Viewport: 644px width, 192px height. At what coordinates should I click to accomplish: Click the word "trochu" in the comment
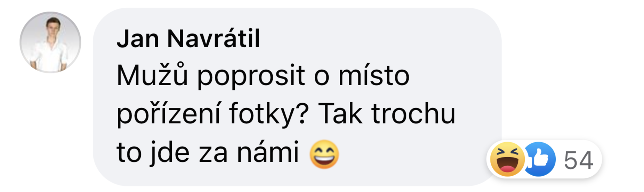[413, 113]
